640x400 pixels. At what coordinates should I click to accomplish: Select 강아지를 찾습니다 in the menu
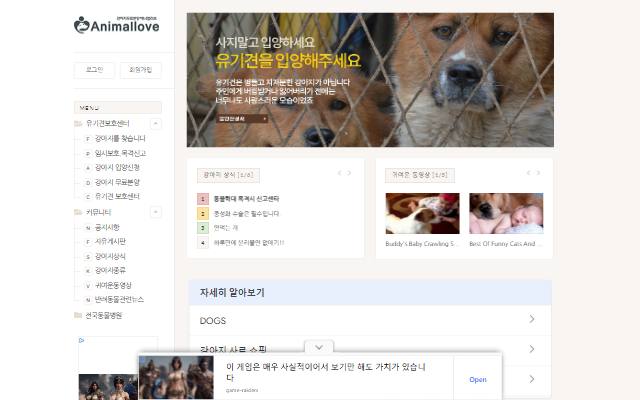[120, 139]
